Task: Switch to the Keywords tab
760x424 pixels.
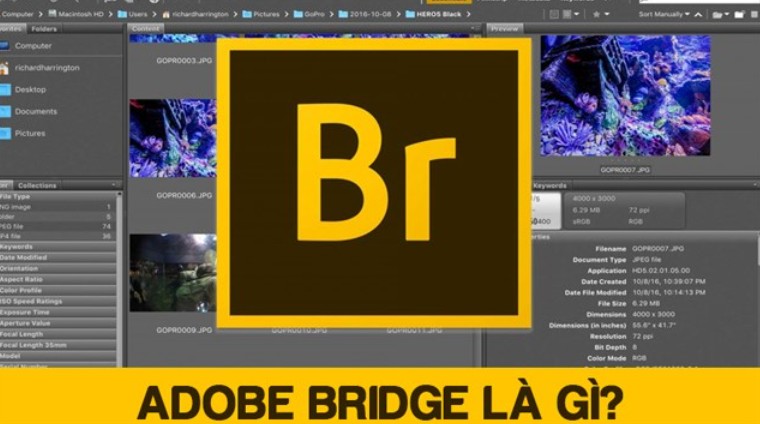Action: pyautogui.click(x=550, y=185)
